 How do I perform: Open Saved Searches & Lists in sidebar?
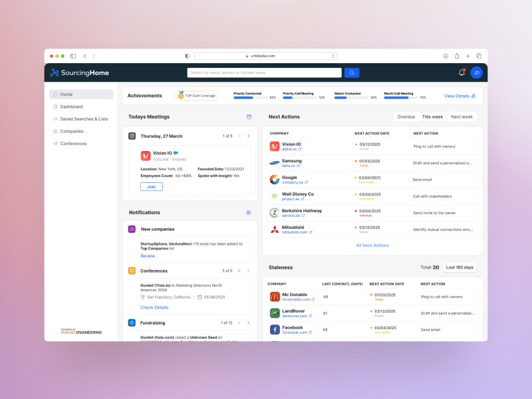pyautogui.click(x=84, y=119)
